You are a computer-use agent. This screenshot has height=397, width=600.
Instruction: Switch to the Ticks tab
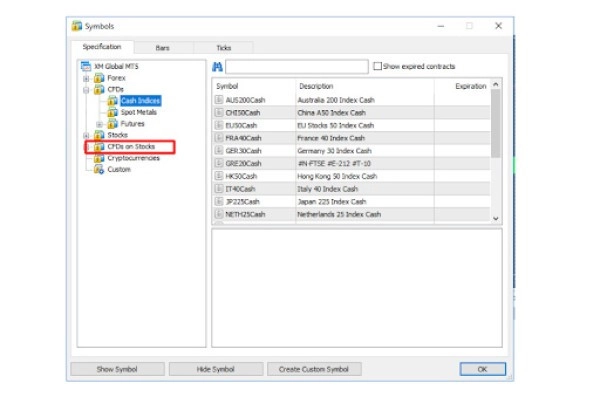(223, 48)
